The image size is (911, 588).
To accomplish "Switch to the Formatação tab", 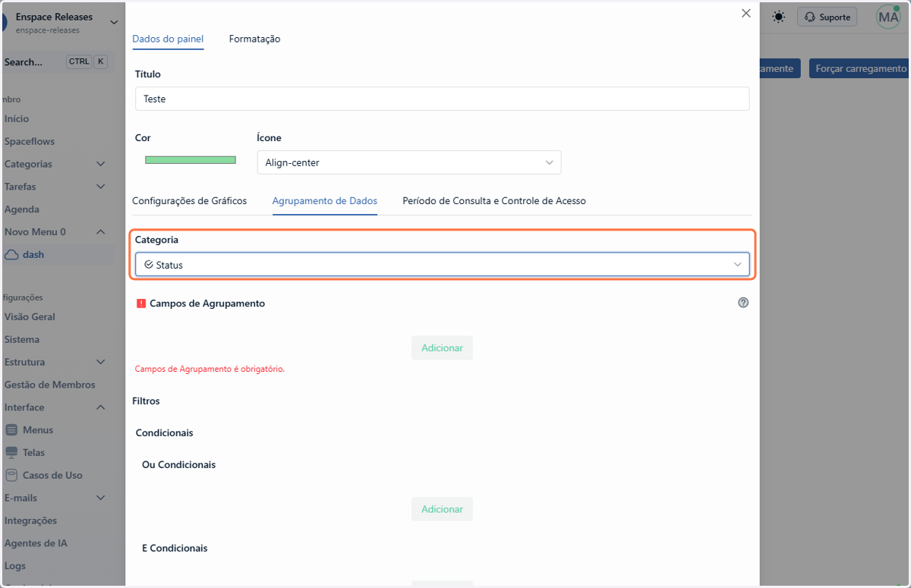I will (255, 39).
